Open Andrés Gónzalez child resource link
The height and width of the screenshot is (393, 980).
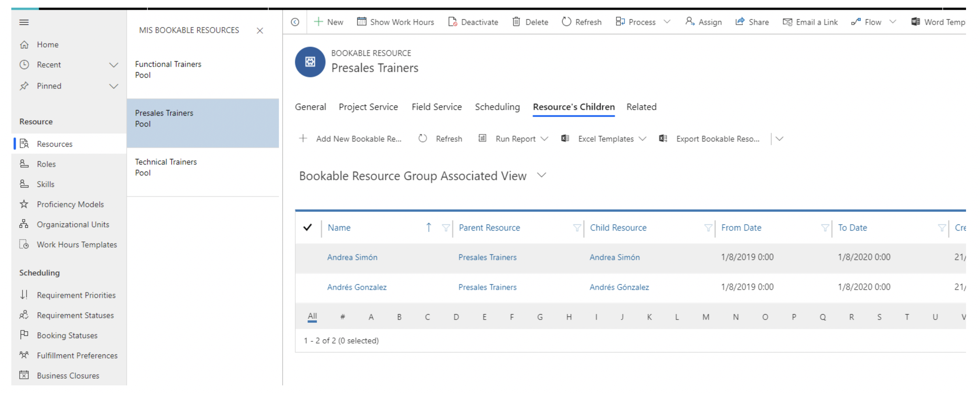pos(619,288)
